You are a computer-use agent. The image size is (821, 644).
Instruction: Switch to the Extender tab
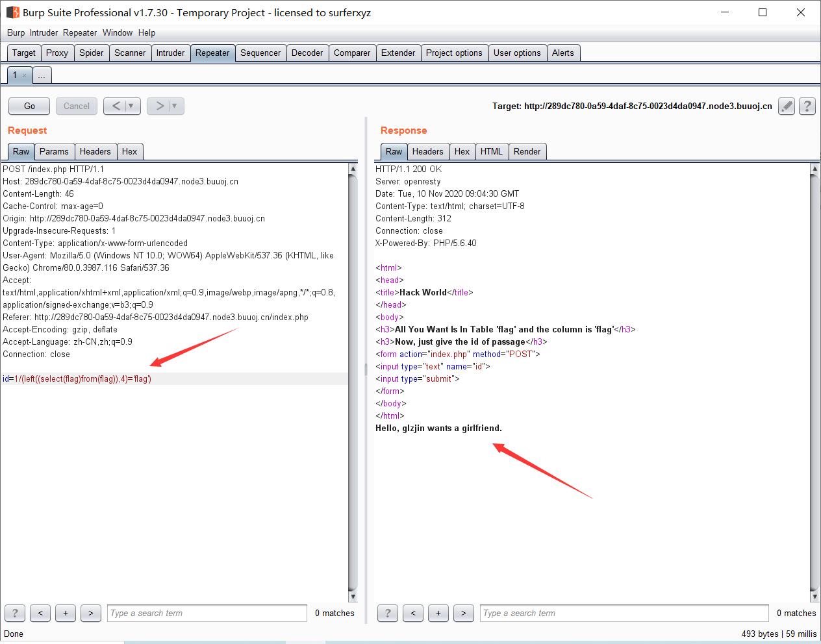tap(398, 53)
